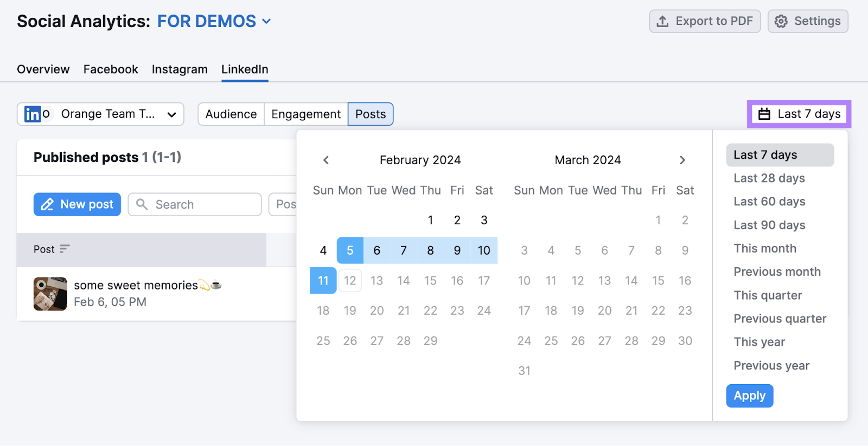868x446 pixels.
Task: Click the pencil icon on New post
Action: tap(48, 204)
